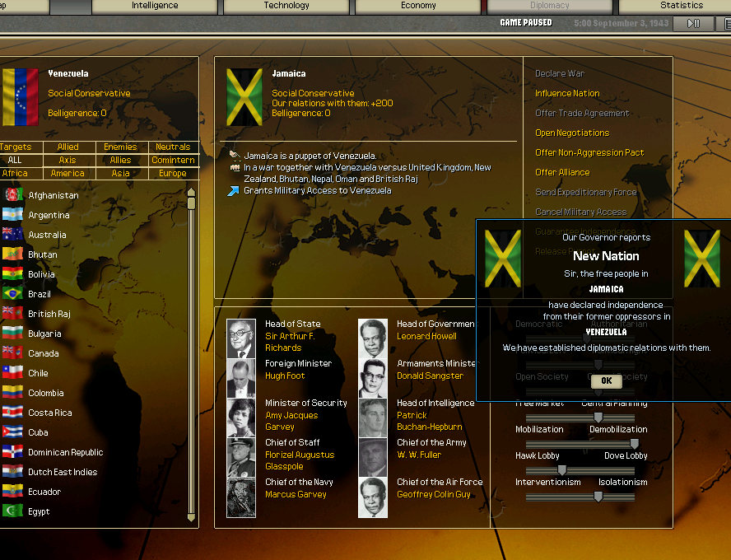Screen dimensions: 731x560
Task: Click portrait of Amy Jacques Garvey
Action: point(241,418)
